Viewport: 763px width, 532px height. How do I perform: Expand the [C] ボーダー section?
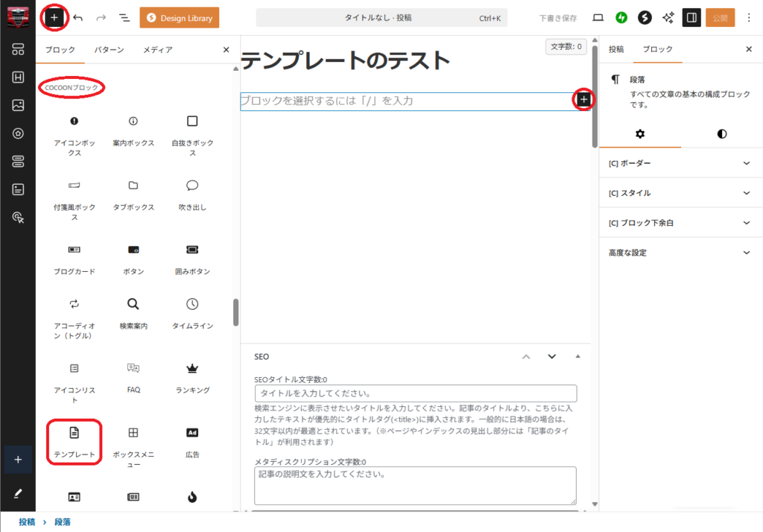click(680, 162)
